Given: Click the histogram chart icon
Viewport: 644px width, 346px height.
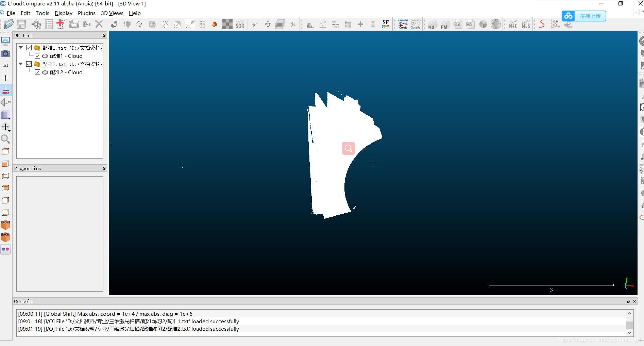Looking at the screenshot, I should point(310,24).
